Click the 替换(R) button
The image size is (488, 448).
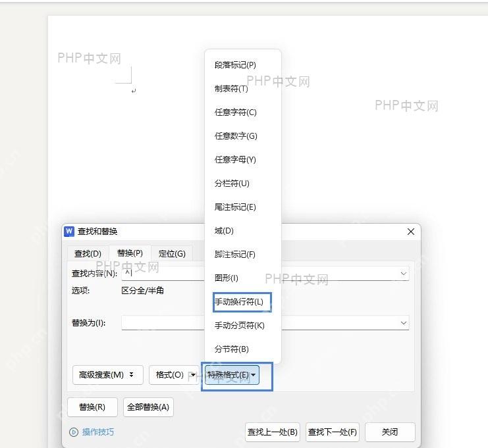(92, 407)
